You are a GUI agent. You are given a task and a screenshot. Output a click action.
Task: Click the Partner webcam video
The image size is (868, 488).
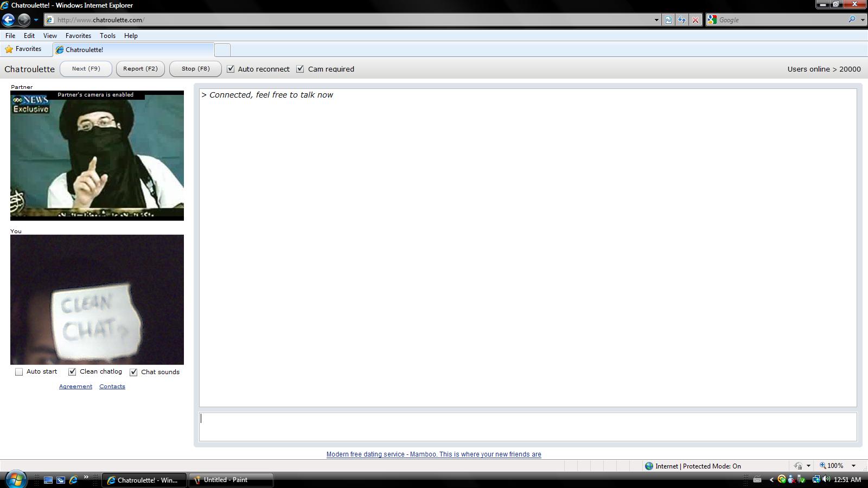(97, 156)
